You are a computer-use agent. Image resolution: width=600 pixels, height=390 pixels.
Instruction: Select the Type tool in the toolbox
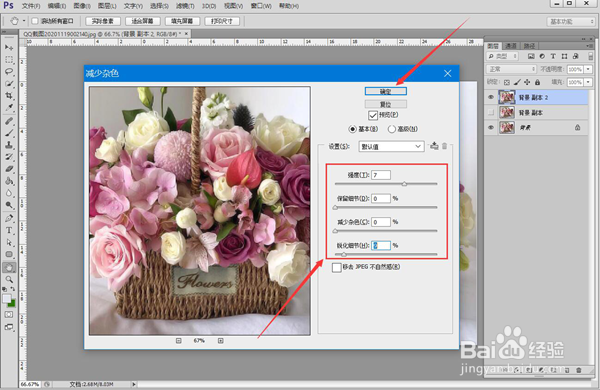click(9, 230)
